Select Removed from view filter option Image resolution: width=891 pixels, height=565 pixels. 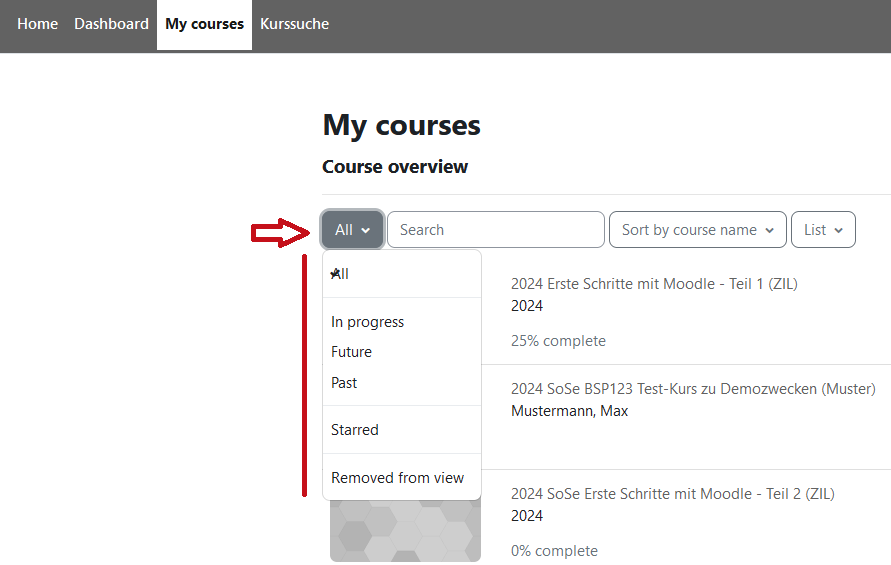397,478
